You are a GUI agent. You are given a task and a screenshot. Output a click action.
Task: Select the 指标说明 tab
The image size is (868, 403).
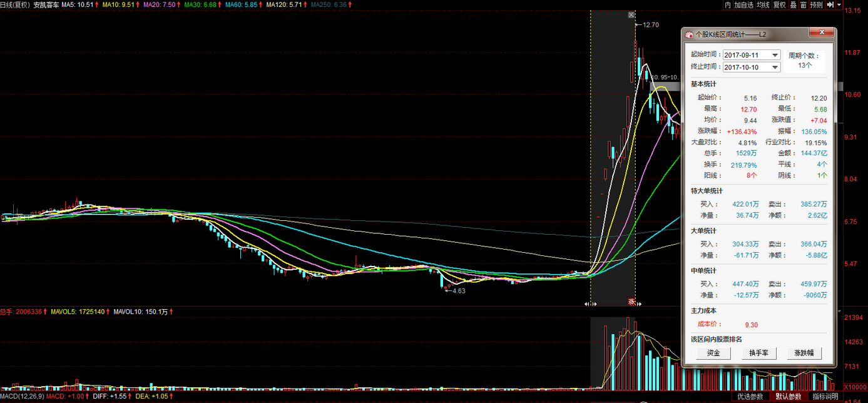pyautogui.click(x=825, y=397)
